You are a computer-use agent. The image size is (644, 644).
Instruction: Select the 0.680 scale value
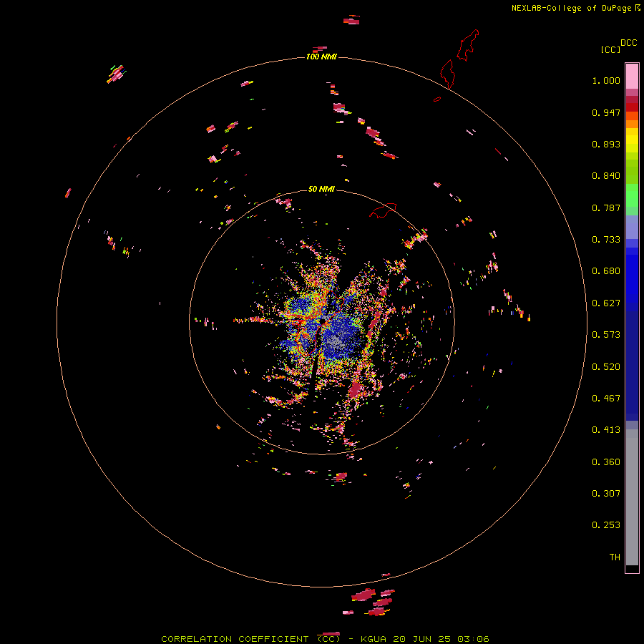[x=606, y=271]
